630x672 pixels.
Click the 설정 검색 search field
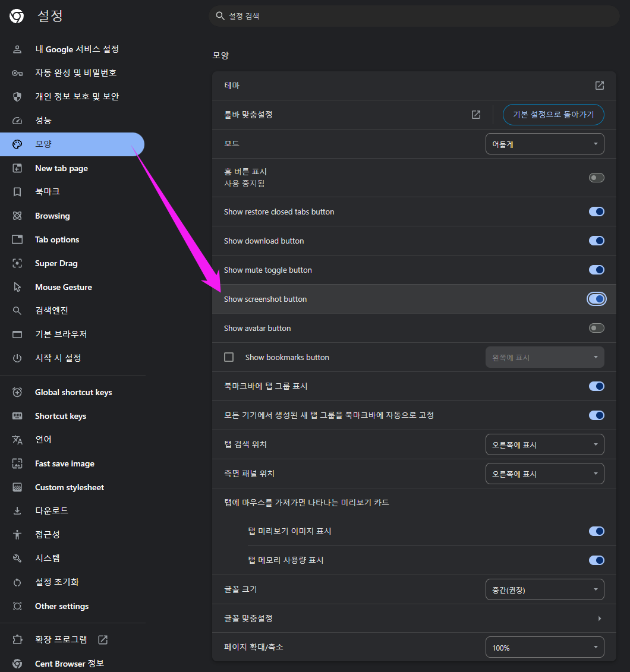pos(414,16)
